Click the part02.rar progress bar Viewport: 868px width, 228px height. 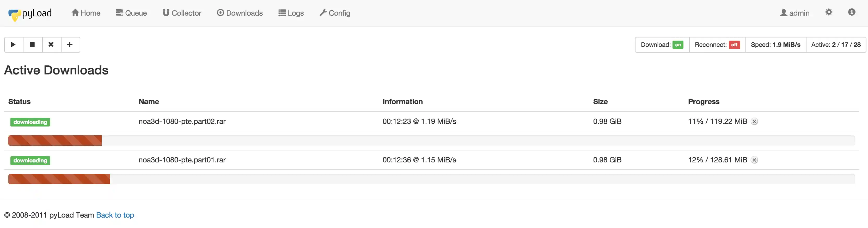click(431, 141)
